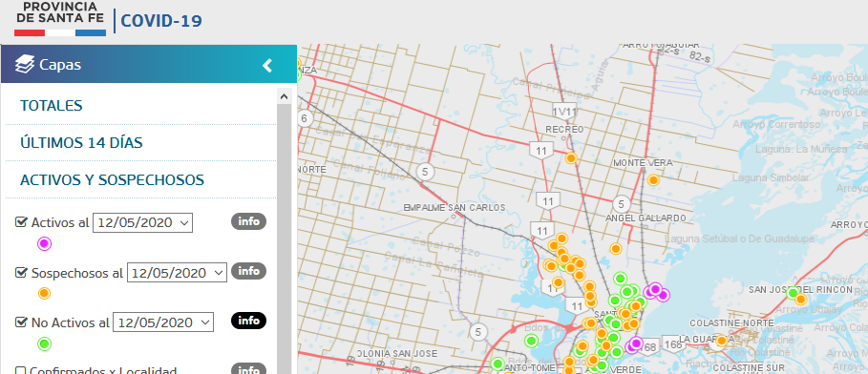This screenshot has height=374, width=868.
Task: Open the No Activos al date dropdown
Action: coord(162,322)
